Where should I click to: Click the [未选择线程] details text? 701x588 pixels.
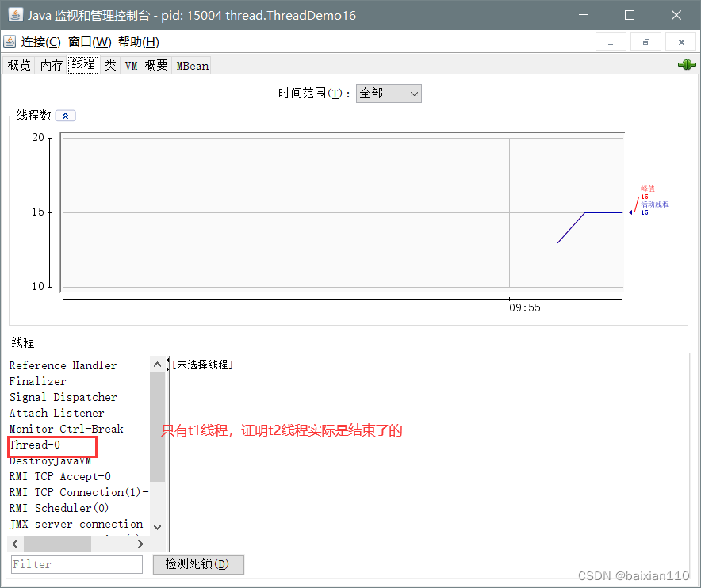tap(202, 365)
